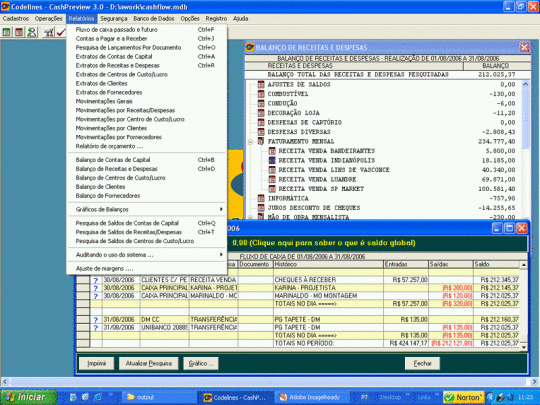Image resolution: width=540 pixels, height=405 pixels.
Task: Open the Operações menu
Action: (x=49, y=19)
